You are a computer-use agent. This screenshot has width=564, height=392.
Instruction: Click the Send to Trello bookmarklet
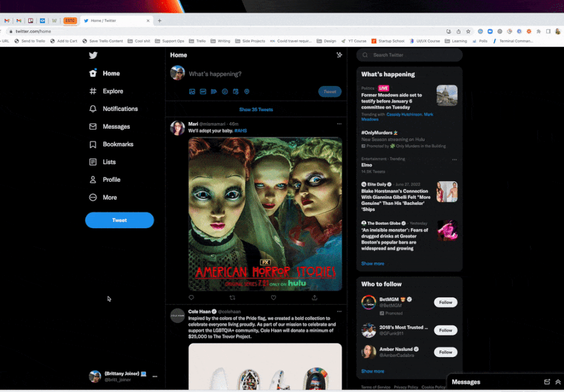click(x=30, y=41)
